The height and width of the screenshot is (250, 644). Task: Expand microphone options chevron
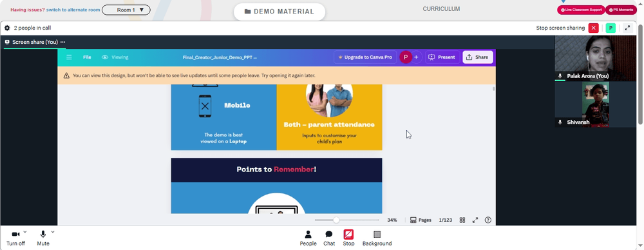point(53,232)
